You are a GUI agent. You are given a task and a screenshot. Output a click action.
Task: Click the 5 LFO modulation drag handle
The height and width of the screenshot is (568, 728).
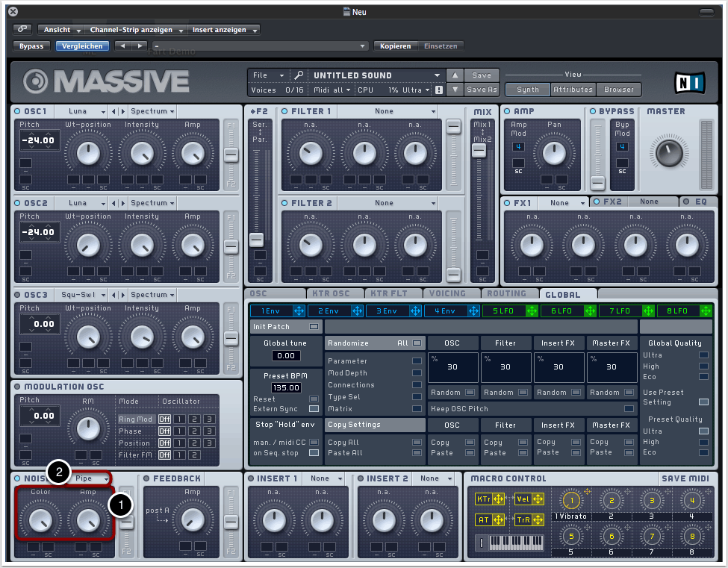(532, 310)
